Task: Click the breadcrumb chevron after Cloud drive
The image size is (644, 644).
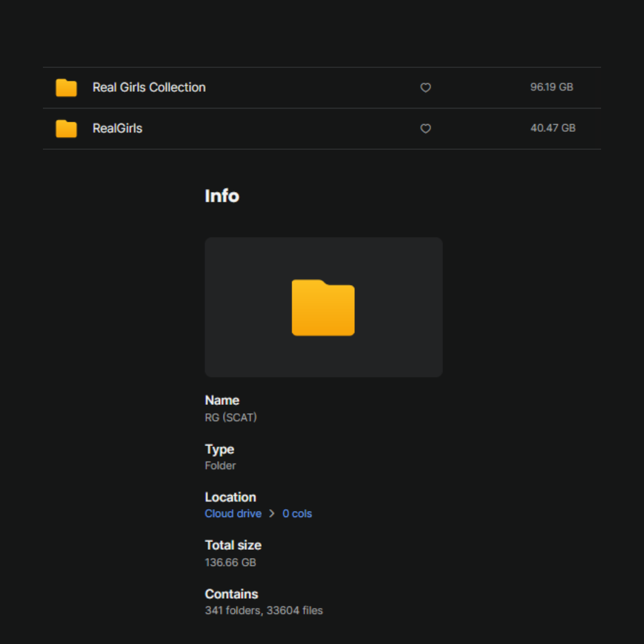Action: [272, 514]
